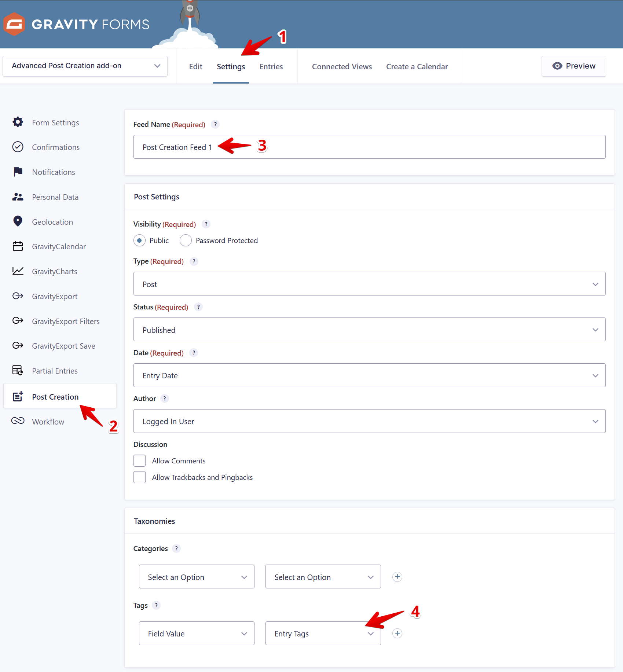623x672 pixels.
Task: Add another Tags mapping with plus icon
Action: pyautogui.click(x=397, y=633)
